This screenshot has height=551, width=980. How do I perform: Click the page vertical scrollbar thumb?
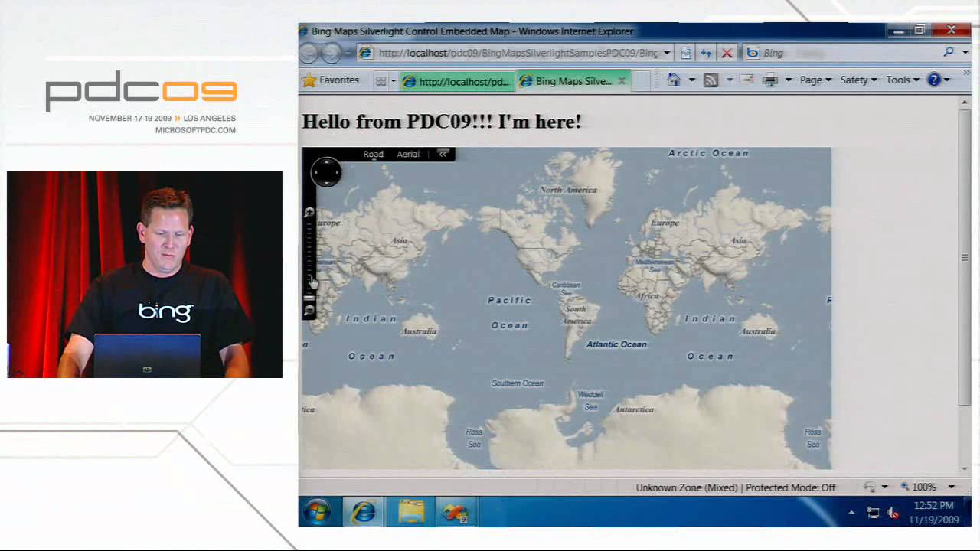pos(965,257)
